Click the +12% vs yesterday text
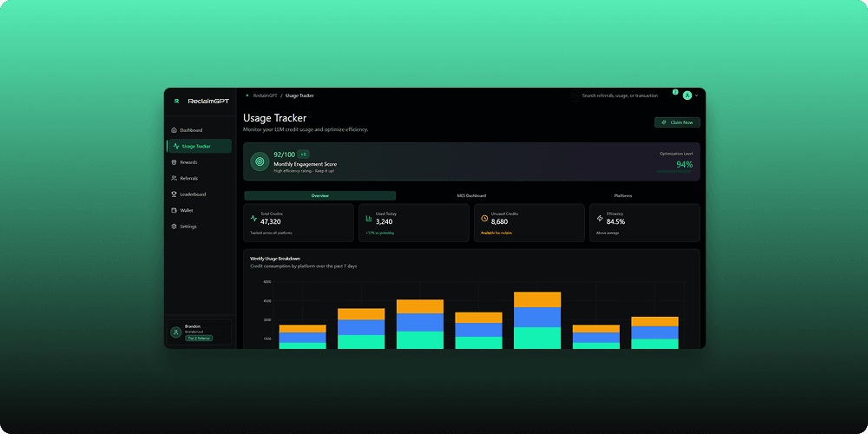Screen dimensions: 868x434 pos(380,233)
